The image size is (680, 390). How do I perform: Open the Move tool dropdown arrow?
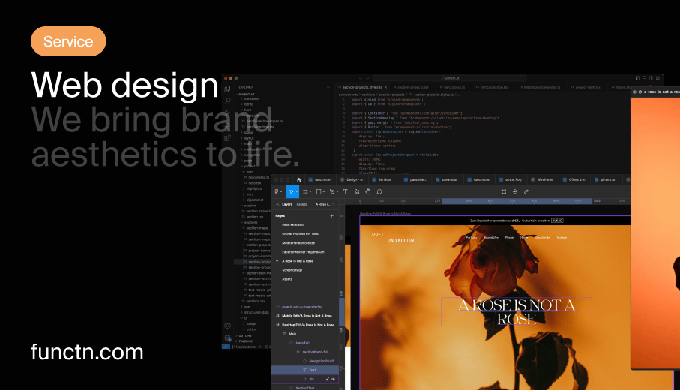297,192
